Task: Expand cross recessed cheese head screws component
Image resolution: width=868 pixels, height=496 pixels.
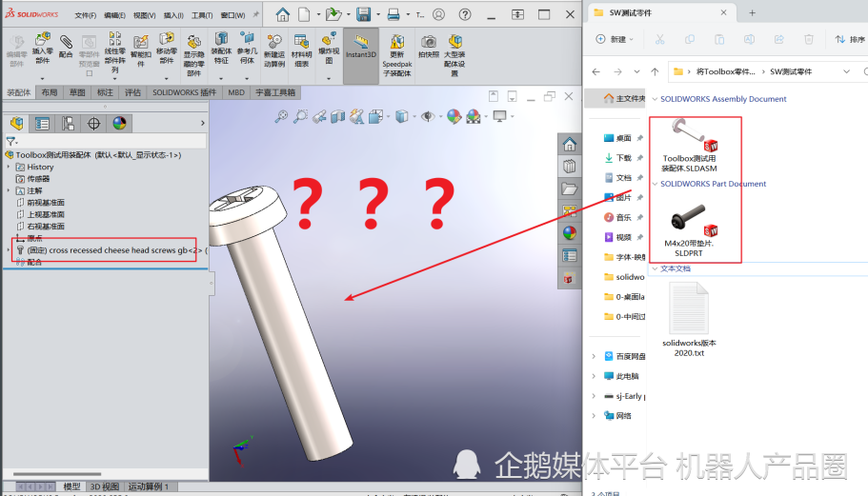Action: tap(9, 250)
